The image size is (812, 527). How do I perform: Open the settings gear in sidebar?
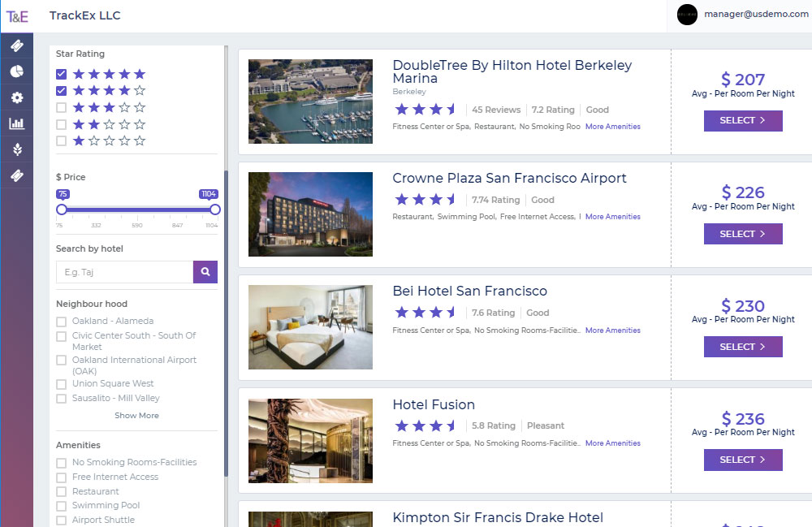click(x=17, y=97)
